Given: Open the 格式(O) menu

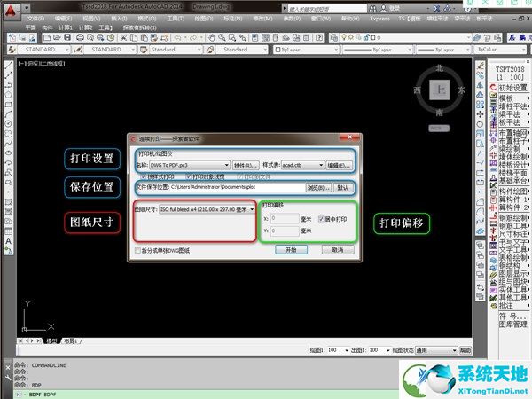Looking at the screenshot, I should [x=147, y=19].
